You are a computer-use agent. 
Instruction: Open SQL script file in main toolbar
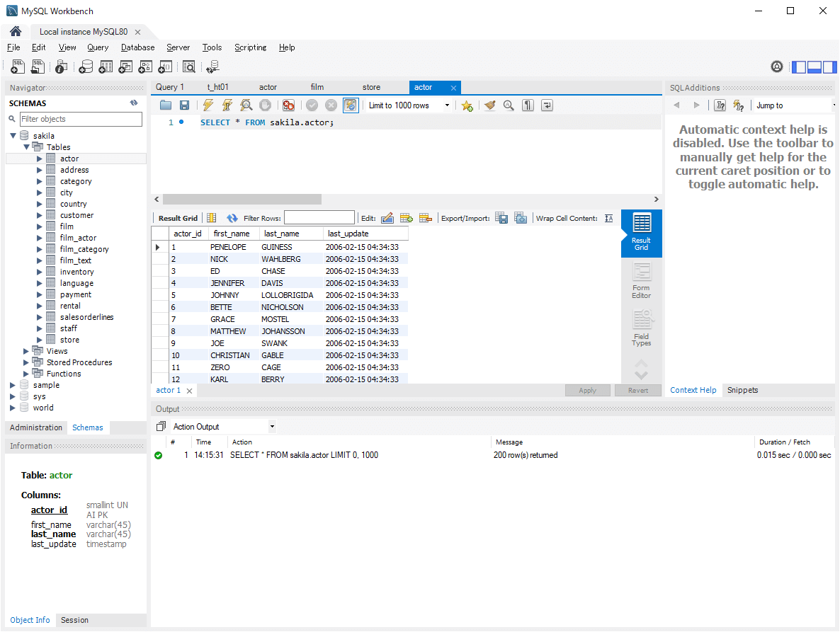38,67
